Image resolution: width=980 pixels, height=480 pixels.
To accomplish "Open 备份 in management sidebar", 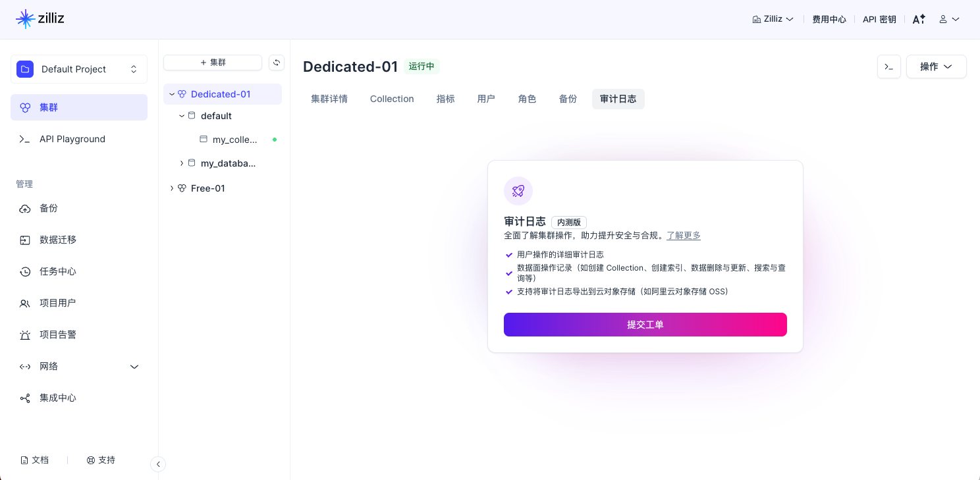I will coord(49,208).
